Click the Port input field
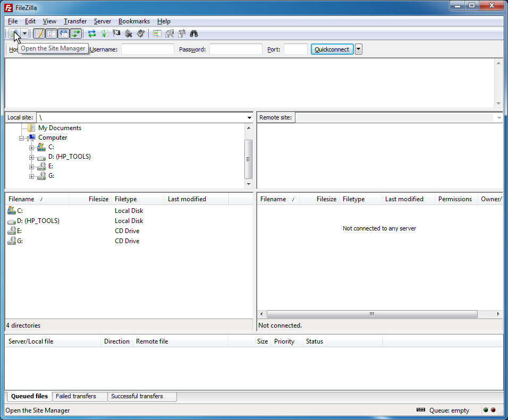508x420 pixels. [x=295, y=49]
